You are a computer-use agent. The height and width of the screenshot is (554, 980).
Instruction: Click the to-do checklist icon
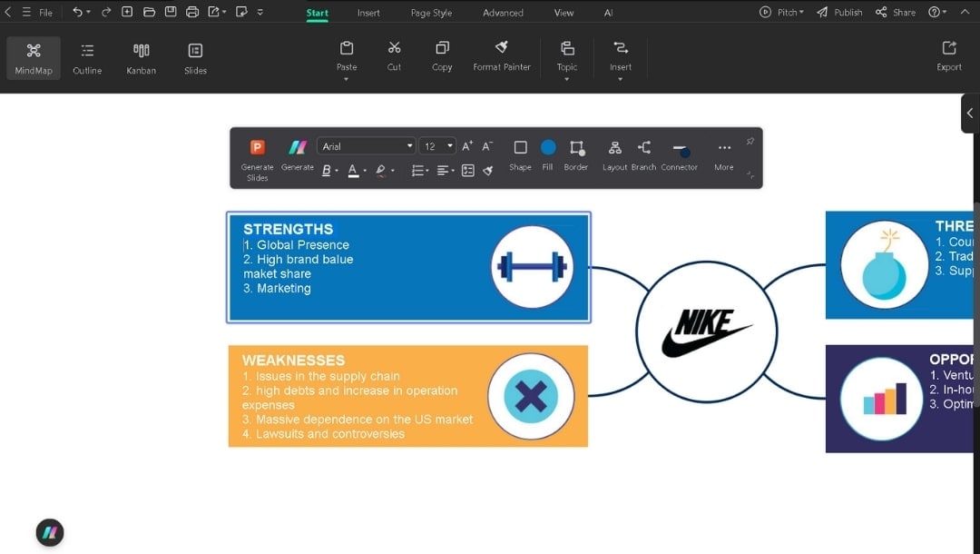(x=467, y=170)
